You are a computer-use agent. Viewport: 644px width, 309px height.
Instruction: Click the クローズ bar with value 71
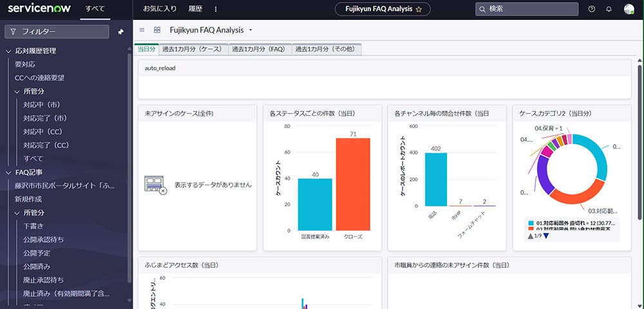point(353,184)
